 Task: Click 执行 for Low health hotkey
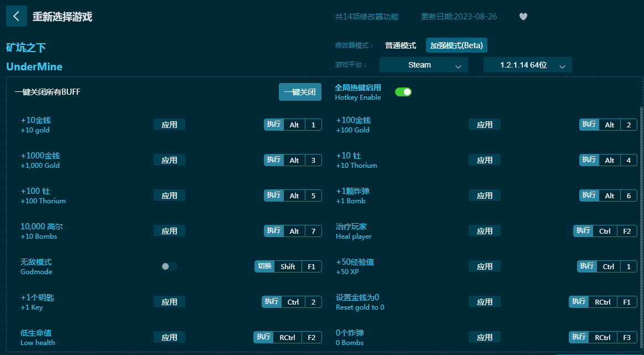(264, 337)
